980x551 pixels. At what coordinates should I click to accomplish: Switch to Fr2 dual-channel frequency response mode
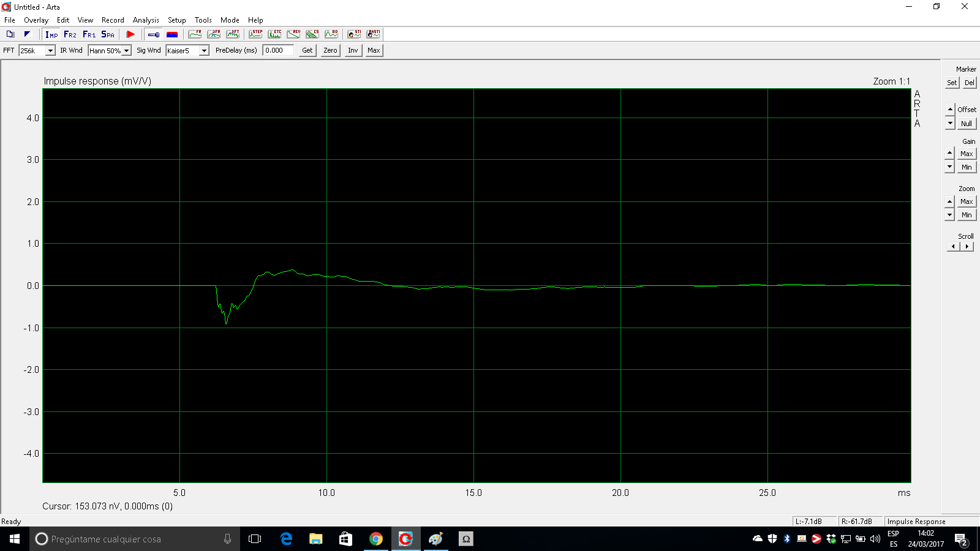[70, 34]
